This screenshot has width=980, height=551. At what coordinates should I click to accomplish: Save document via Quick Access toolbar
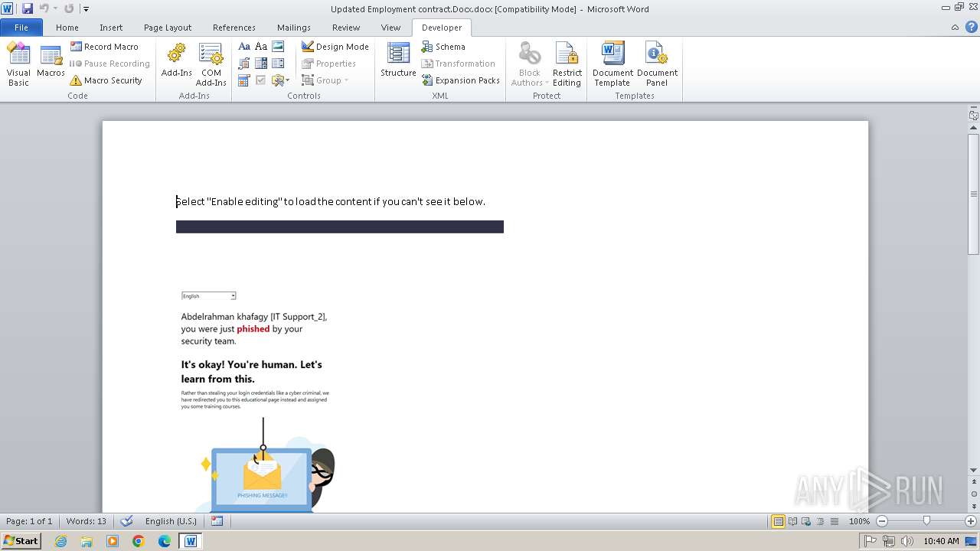click(28, 8)
